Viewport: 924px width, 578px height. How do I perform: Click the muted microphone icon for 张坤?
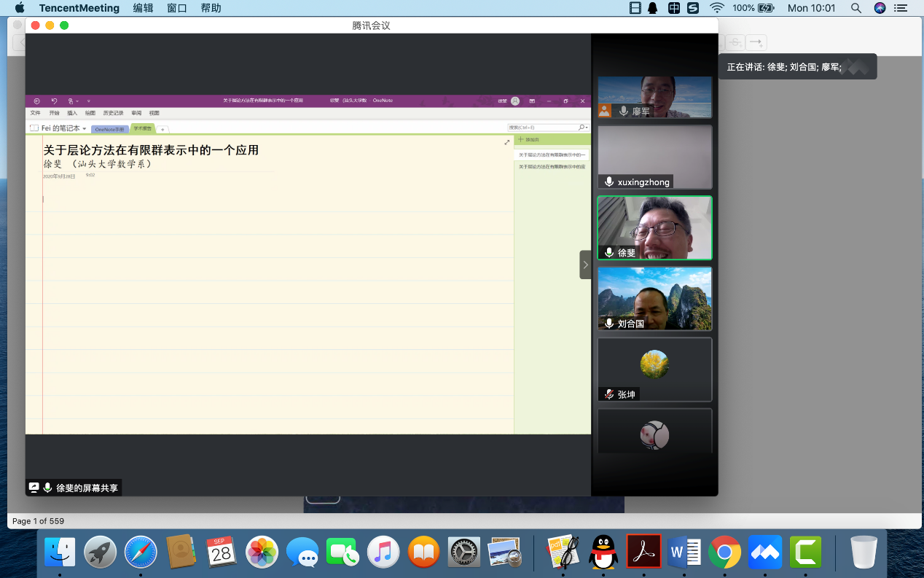(609, 394)
